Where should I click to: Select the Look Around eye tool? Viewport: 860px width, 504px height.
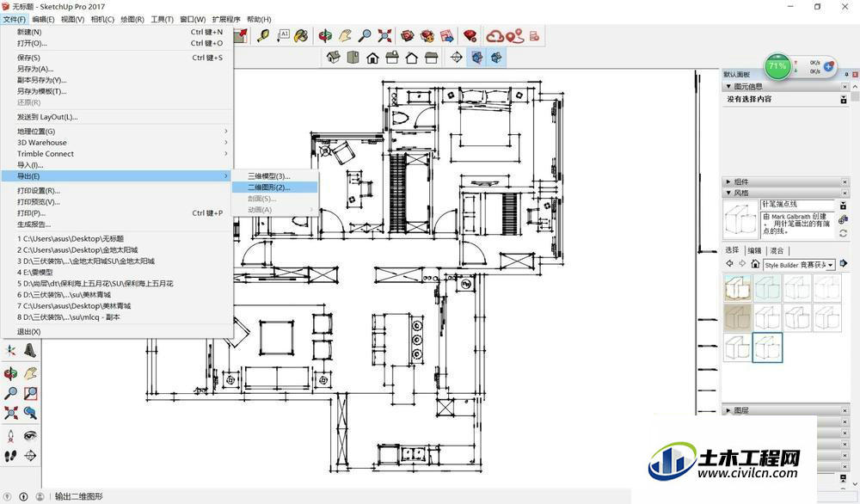30,436
